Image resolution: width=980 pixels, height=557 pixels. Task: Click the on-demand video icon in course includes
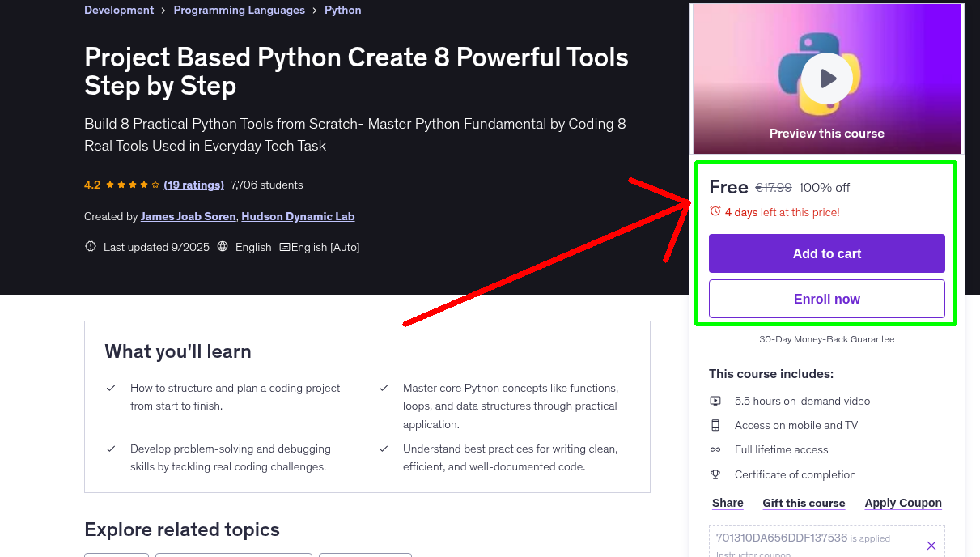coord(715,400)
